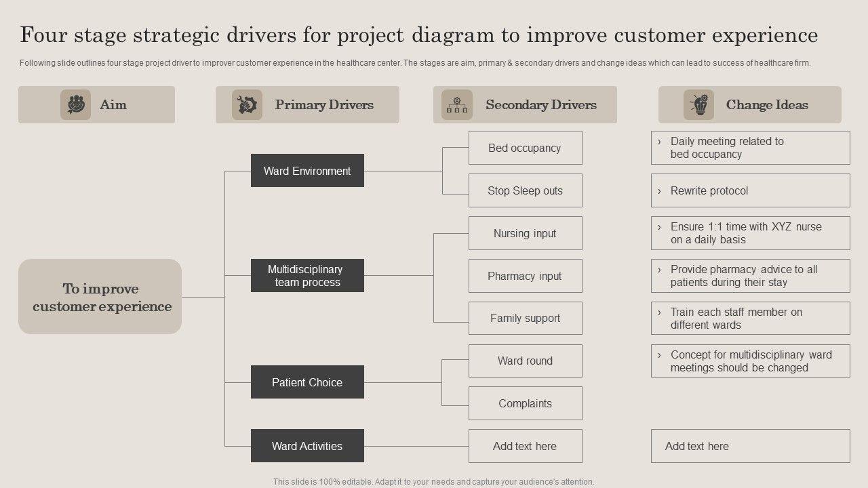Viewport: 868px width, 488px height.
Task: Click the Rewrite protocol chevron bullet
Action: tap(659, 191)
